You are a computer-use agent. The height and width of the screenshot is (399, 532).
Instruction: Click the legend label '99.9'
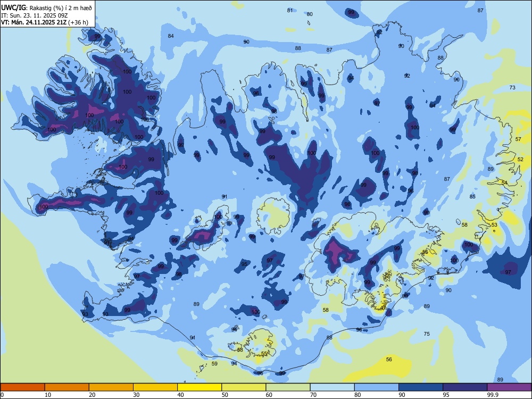492,395
